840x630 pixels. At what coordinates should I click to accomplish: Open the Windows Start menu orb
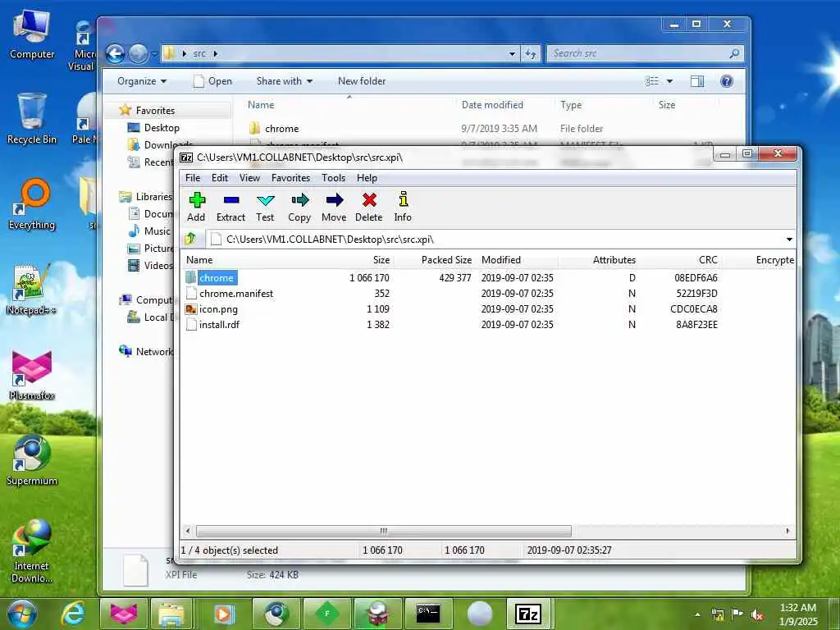click(x=21, y=614)
